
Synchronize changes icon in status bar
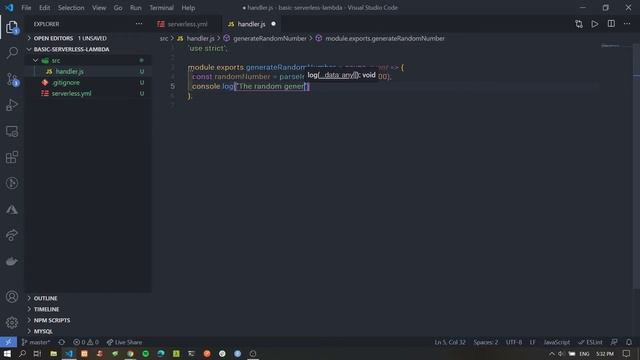(x=62, y=342)
